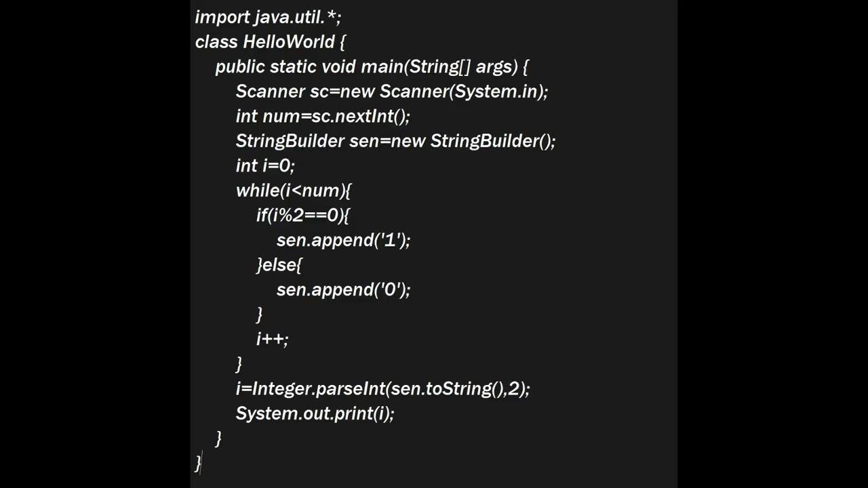Click the Integer.parseInt line

(x=382, y=388)
